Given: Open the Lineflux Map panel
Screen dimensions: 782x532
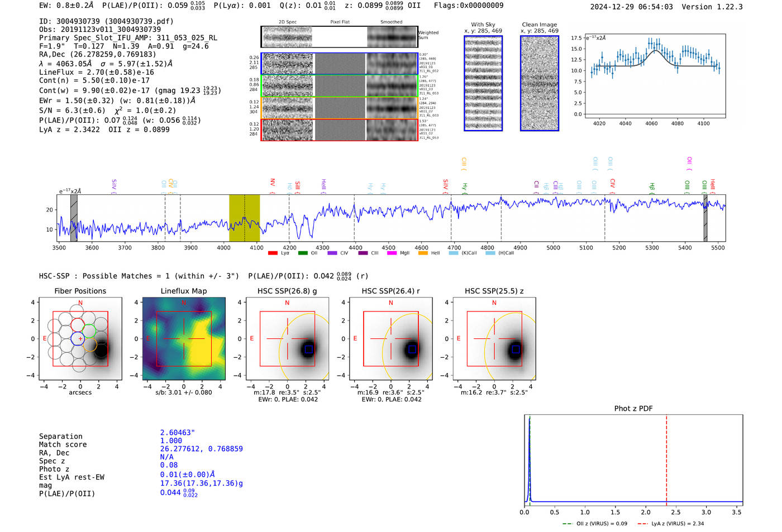Looking at the screenshot, I should pyautogui.click(x=184, y=338).
